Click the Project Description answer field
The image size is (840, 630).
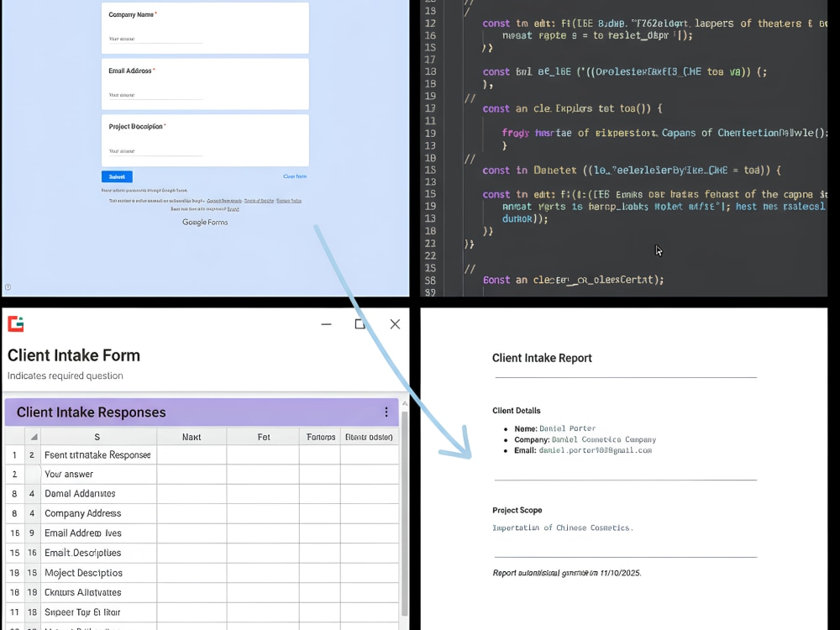click(x=155, y=151)
